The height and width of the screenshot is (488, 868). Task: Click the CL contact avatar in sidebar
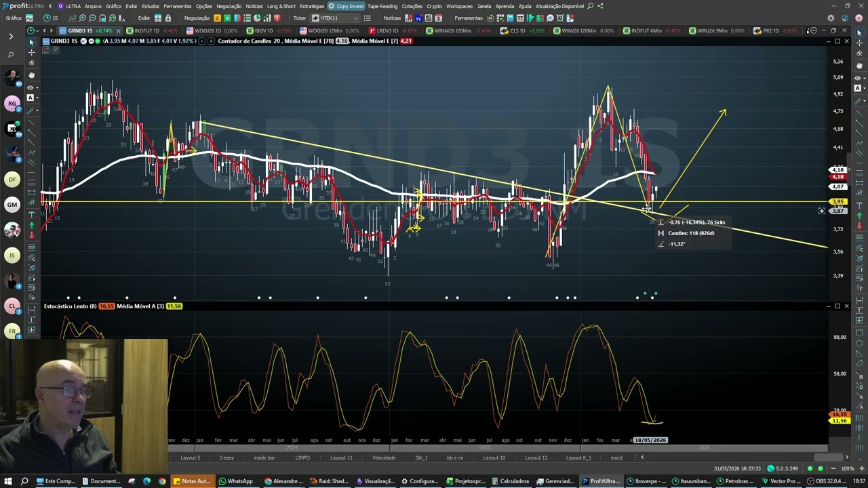pyautogui.click(x=12, y=306)
